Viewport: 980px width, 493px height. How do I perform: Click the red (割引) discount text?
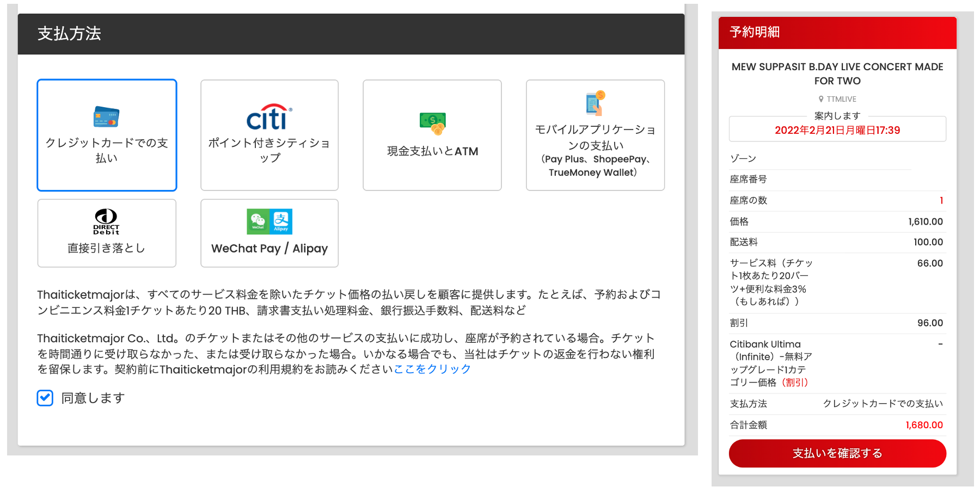(x=795, y=383)
